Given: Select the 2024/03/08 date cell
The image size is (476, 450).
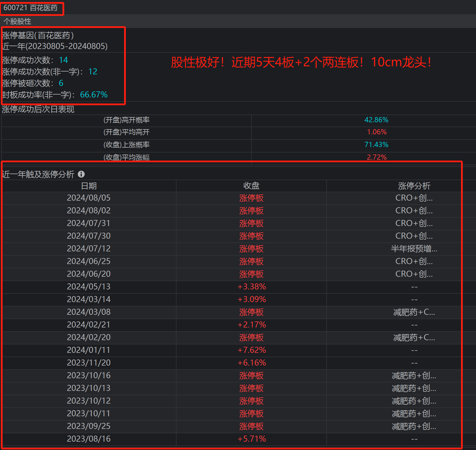Looking at the screenshot, I should point(89,312).
